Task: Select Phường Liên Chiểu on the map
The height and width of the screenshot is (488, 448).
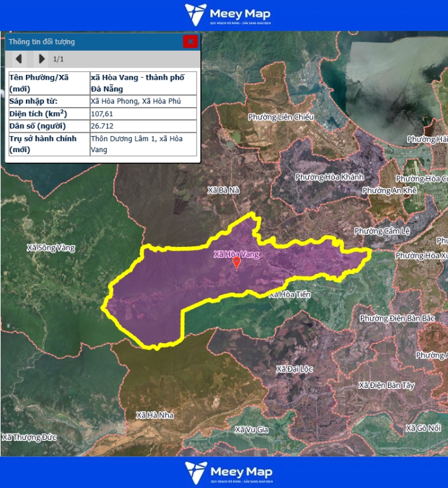Action: [x=281, y=117]
